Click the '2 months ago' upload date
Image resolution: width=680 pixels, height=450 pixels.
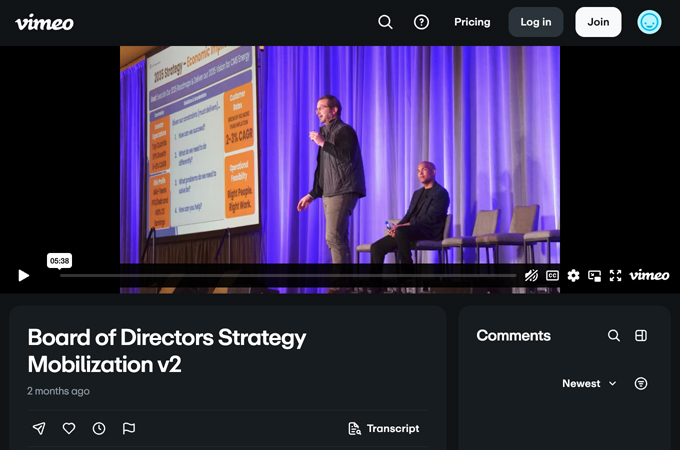tap(59, 391)
